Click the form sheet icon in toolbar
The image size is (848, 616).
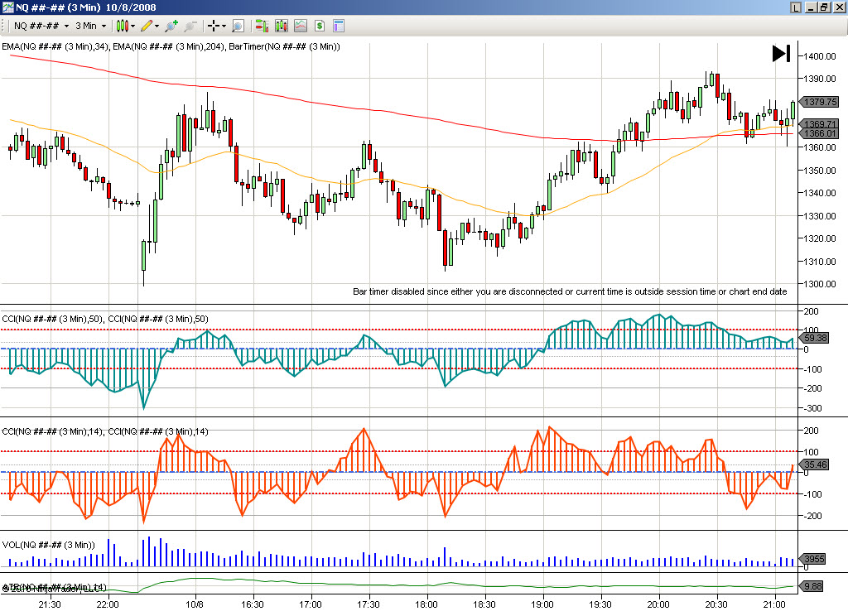coord(338,26)
